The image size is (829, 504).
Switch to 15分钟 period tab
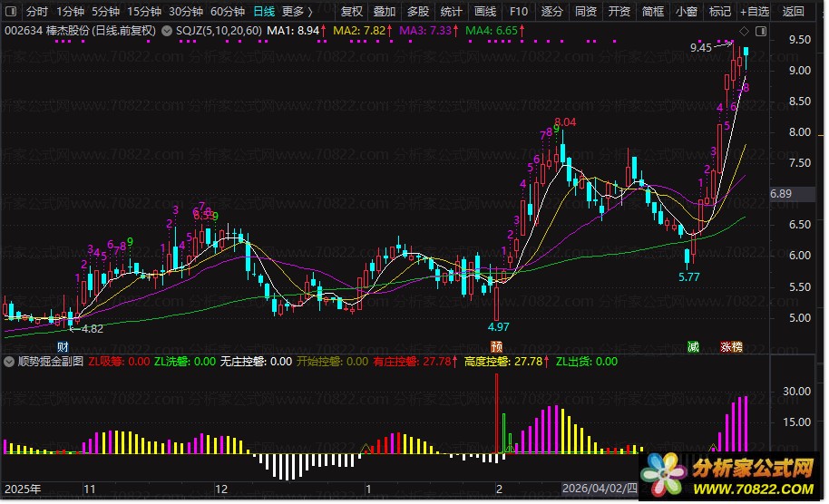[144, 11]
